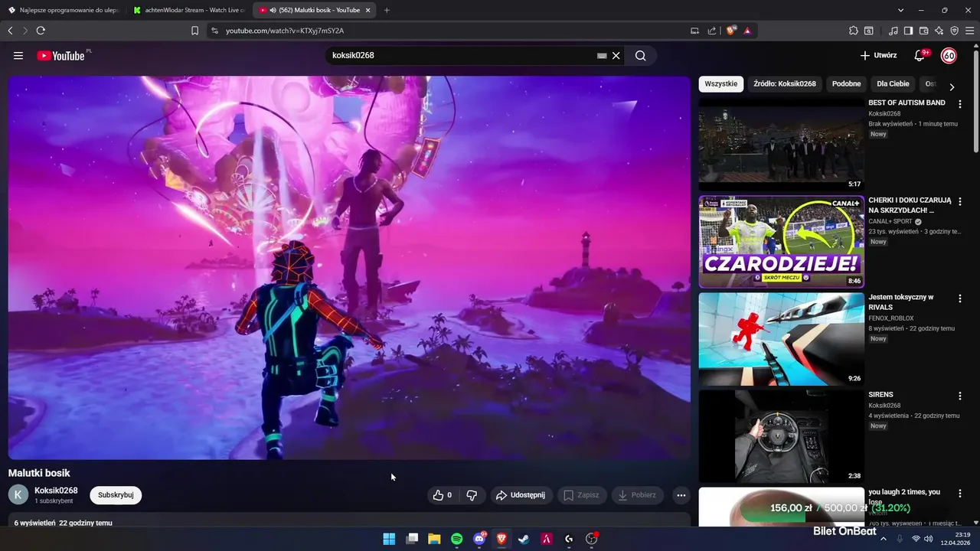
Task: Clear the search box with the X icon
Action: (616, 56)
